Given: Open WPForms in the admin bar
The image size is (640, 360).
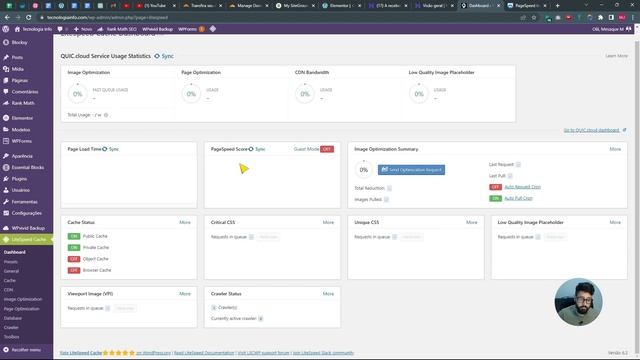Looking at the screenshot, I should click(191, 29).
